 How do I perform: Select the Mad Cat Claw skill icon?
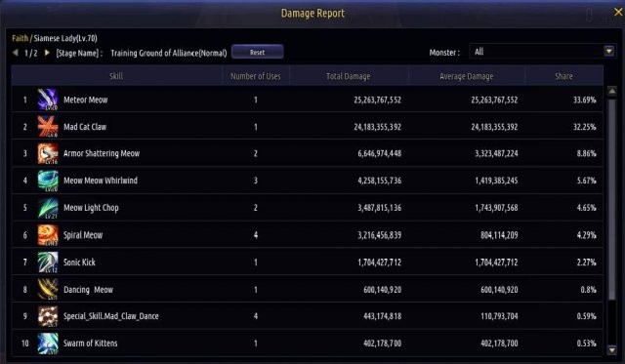(x=48, y=127)
